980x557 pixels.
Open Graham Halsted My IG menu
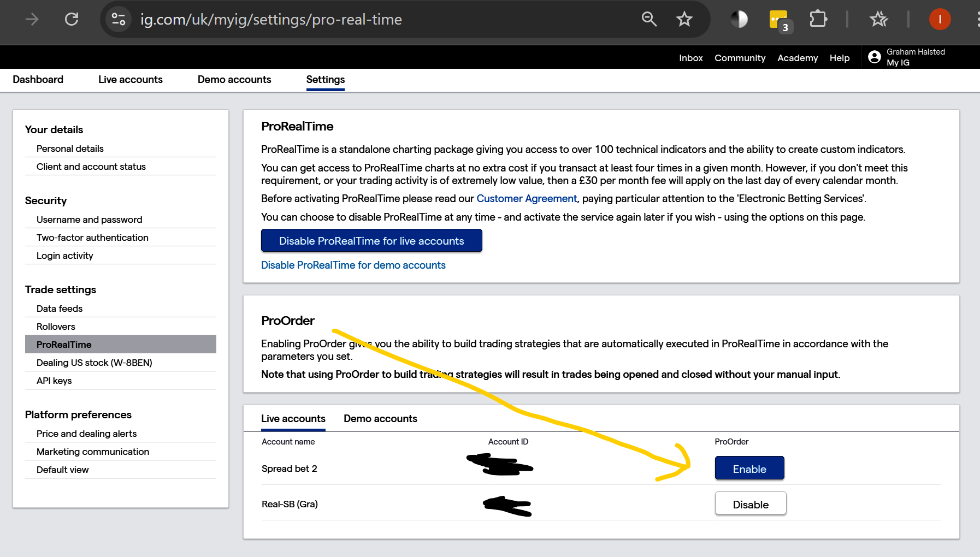[x=915, y=57]
